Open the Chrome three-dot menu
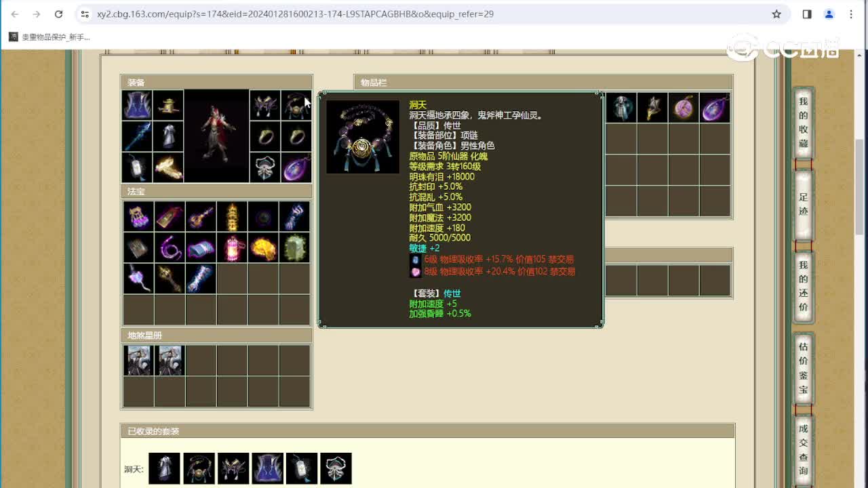Screen dimensions: 868x488 [x=851, y=14]
